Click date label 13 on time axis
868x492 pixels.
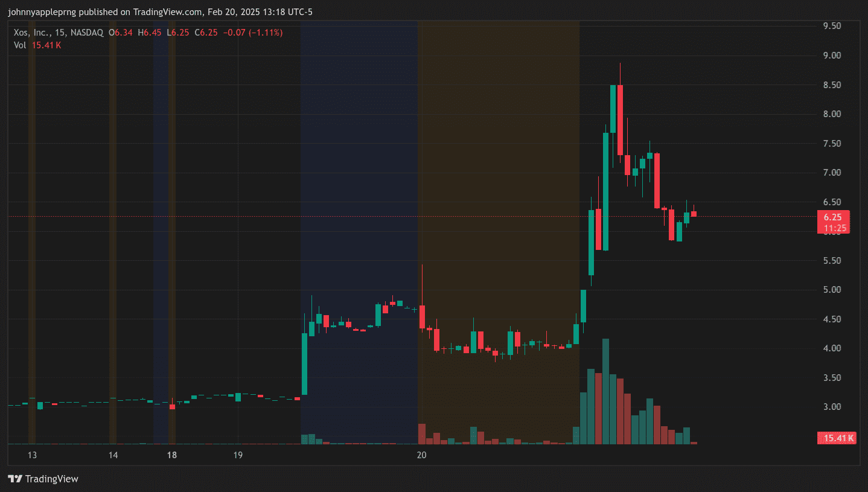coord(33,455)
